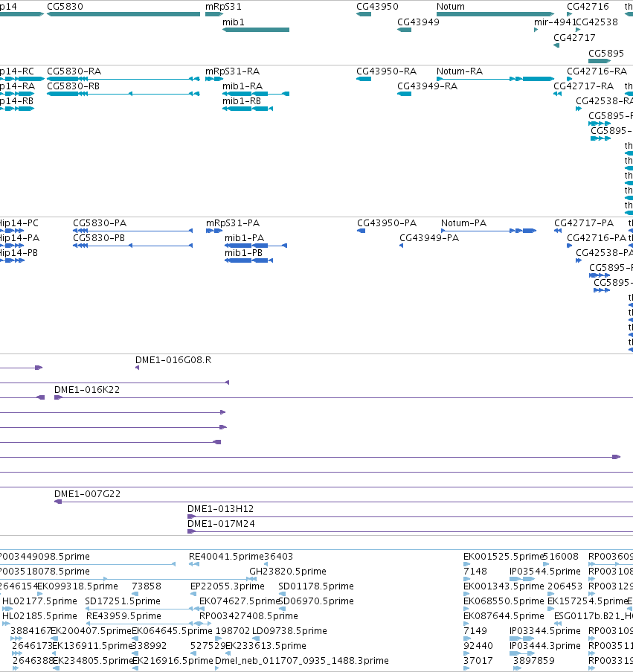
Task: Open the Notum-PA protein feature
Action: [489, 231]
